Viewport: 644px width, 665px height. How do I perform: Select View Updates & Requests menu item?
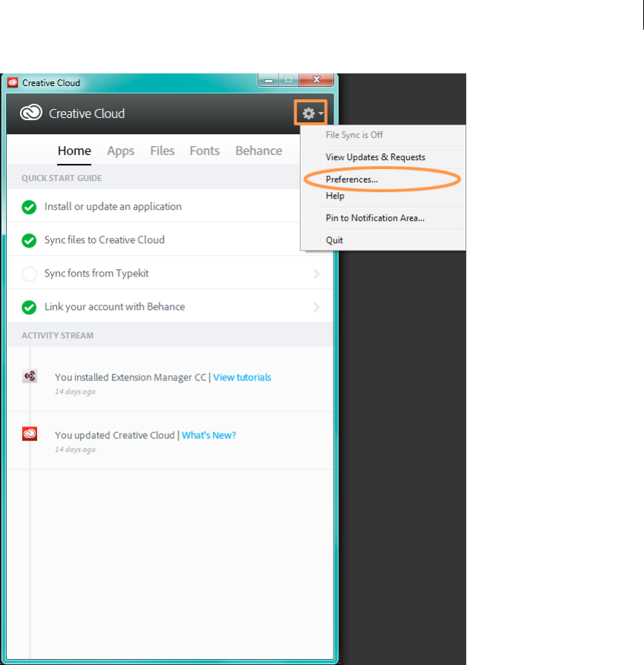382,157
